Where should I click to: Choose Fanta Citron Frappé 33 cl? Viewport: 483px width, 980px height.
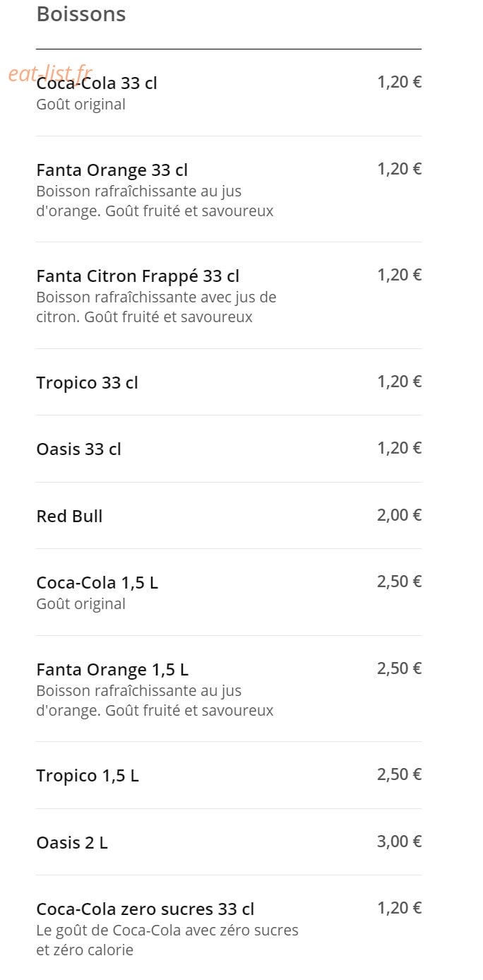point(229,295)
